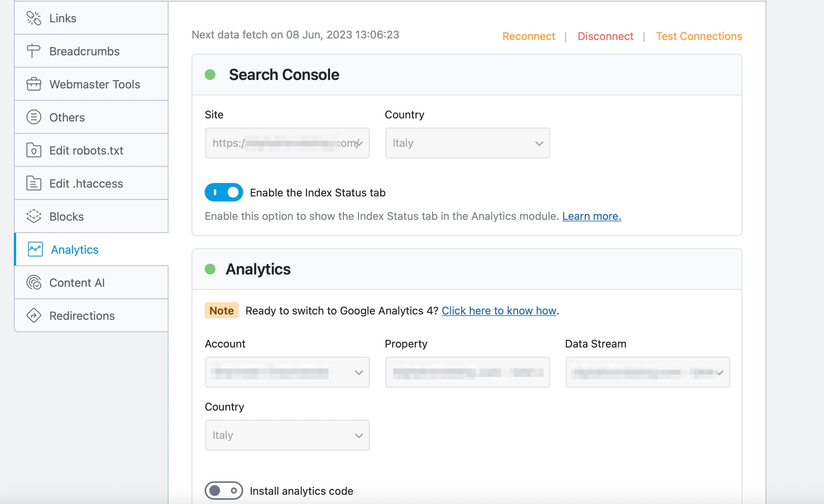
Task: Click the Reconnect button
Action: (x=529, y=37)
